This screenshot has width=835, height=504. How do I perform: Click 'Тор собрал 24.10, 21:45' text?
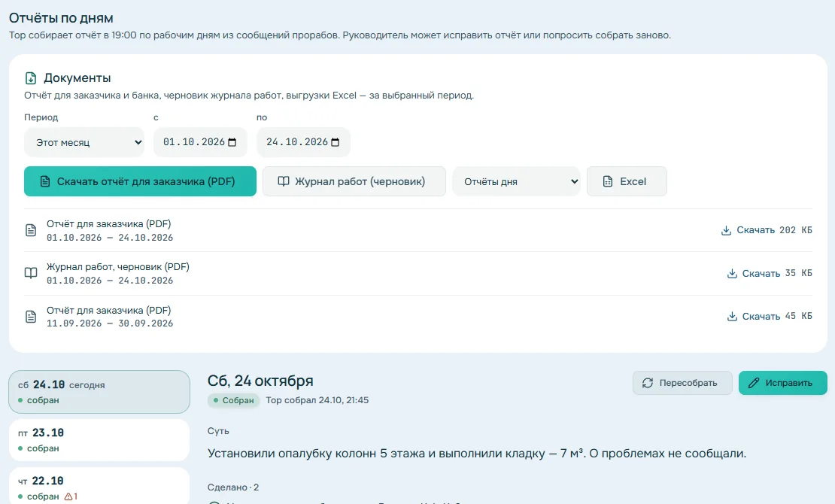click(317, 400)
